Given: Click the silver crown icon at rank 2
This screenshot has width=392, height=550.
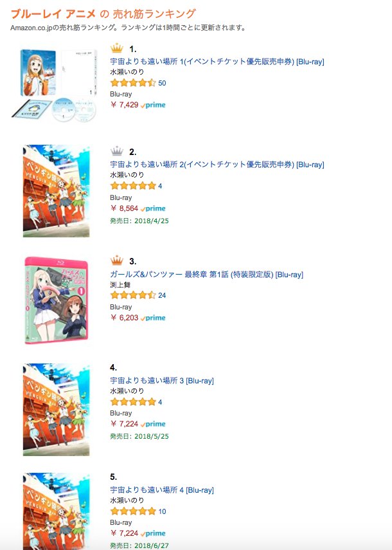Looking at the screenshot, I should pos(117,151).
